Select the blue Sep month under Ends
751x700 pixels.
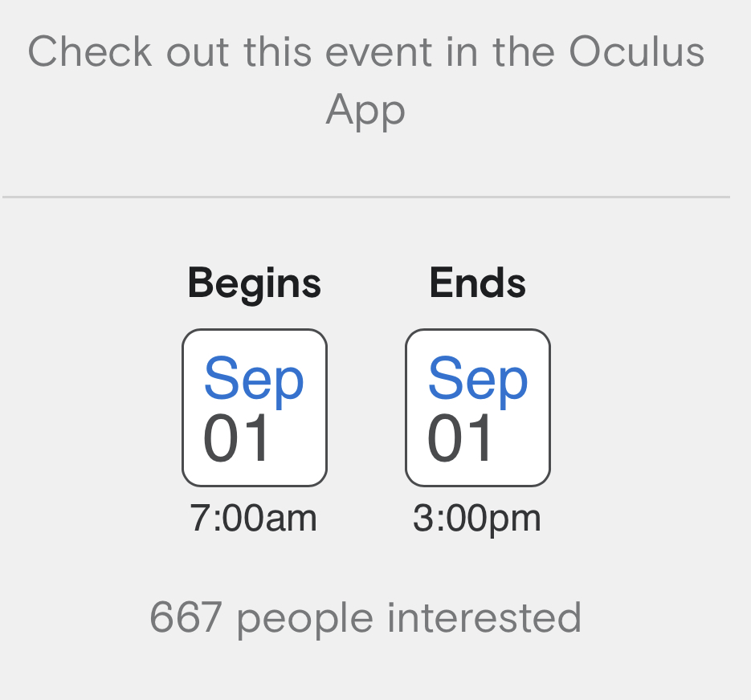[477, 379]
